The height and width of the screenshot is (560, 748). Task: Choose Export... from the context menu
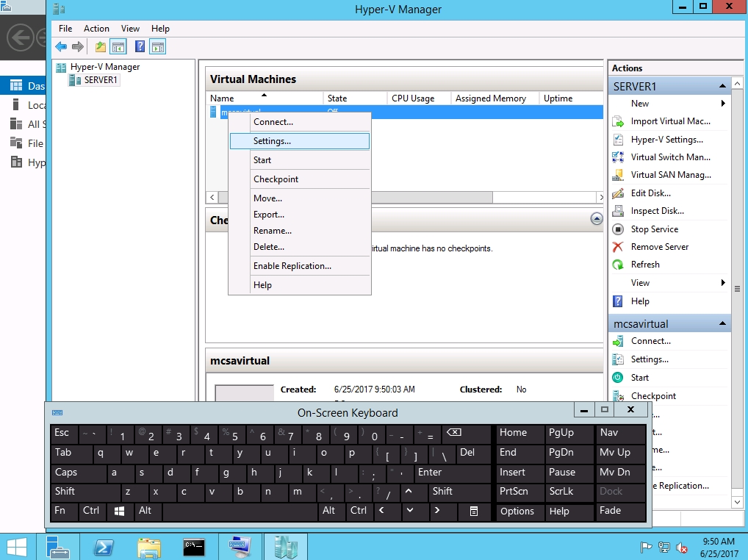coord(300,214)
